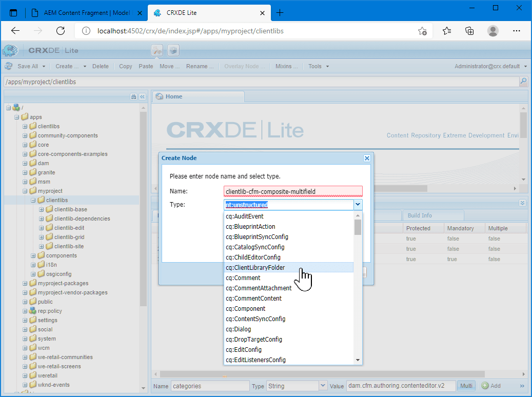Select the wknd-events tree node
The width and height of the screenshot is (532, 397).
click(53, 385)
